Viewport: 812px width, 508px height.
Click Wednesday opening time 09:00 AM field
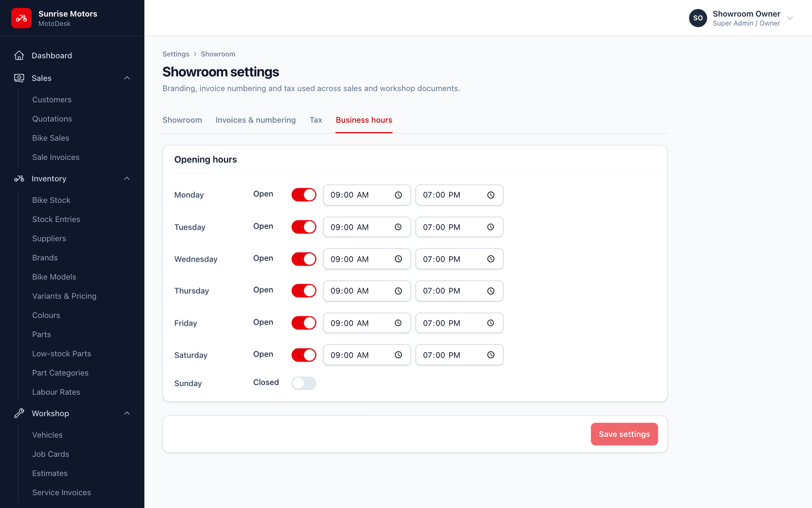pyautogui.click(x=367, y=259)
